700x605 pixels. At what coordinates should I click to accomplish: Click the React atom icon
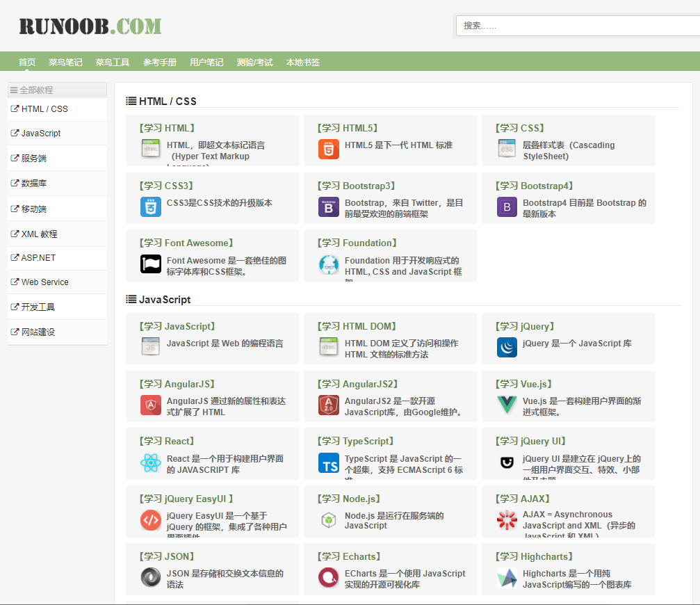click(x=150, y=462)
